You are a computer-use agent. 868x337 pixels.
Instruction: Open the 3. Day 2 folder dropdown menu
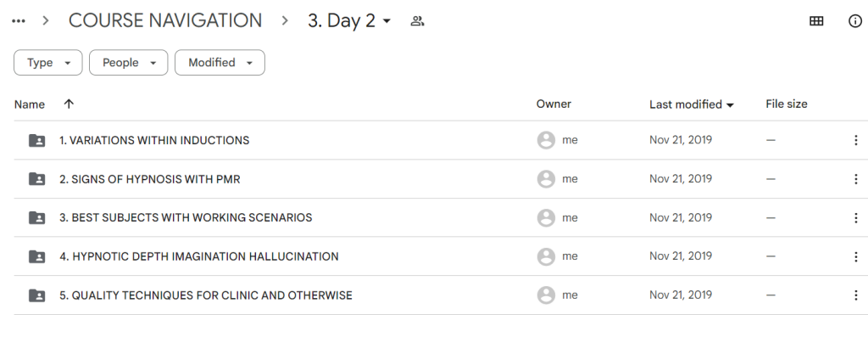[349, 21]
